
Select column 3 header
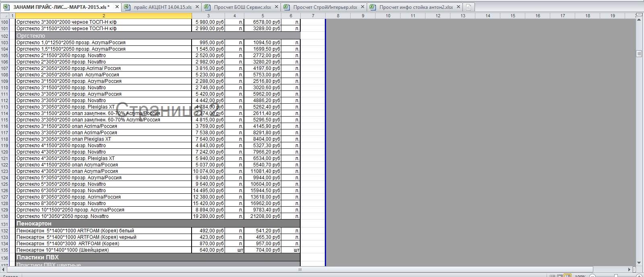(208, 16)
